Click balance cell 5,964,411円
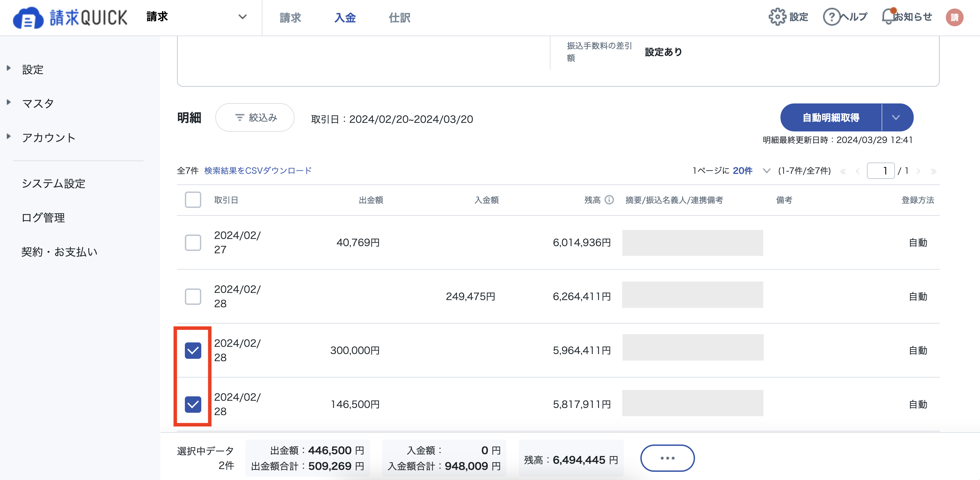Image resolution: width=980 pixels, height=480 pixels. pyautogui.click(x=582, y=350)
